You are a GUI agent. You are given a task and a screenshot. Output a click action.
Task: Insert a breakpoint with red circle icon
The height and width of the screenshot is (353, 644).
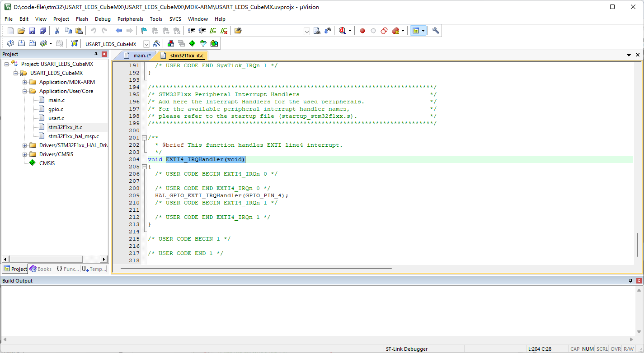pos(362,31)
